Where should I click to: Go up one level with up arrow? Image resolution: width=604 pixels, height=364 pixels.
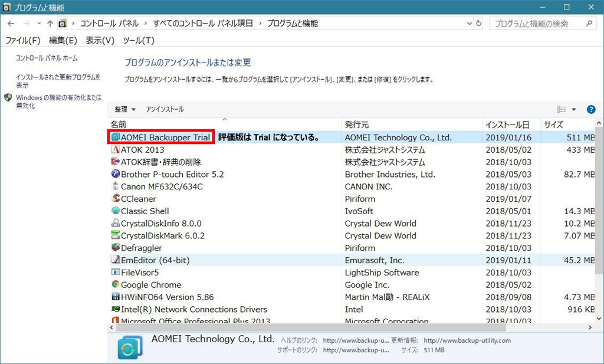click(50, 24)
